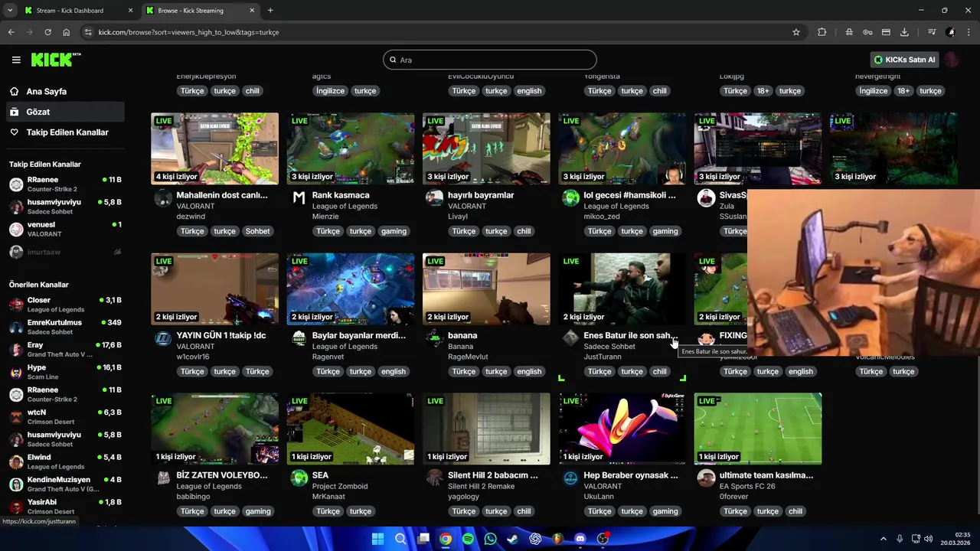Reload the page with the refresh icon
The width and height of the screenshot is (980, 551).
coord(47,32)
